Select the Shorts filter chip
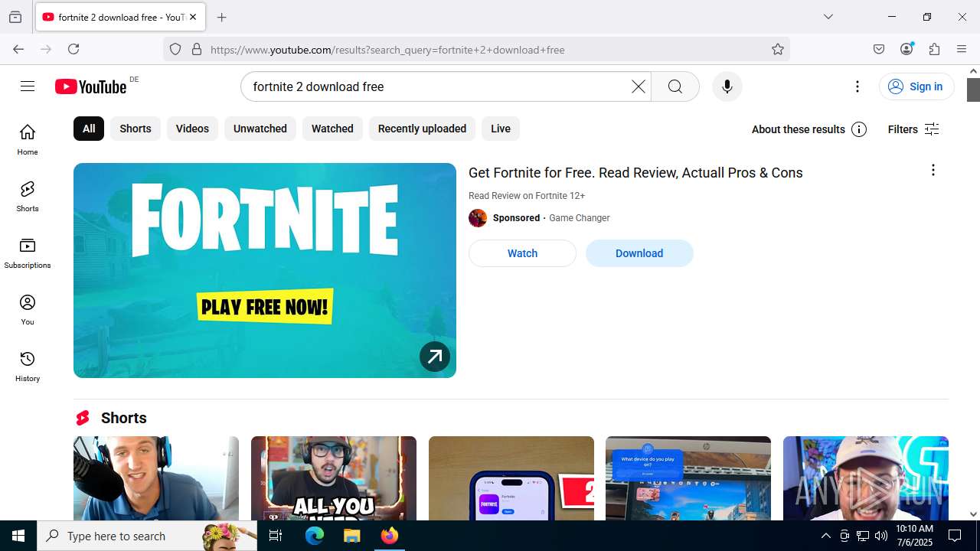980x551 pixels. point(136,129)
